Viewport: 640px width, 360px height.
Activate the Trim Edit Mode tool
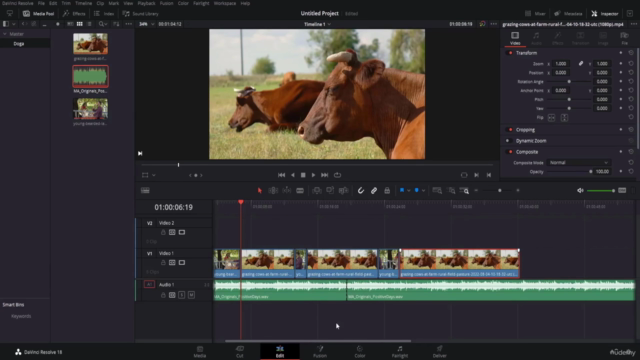tap(273, 191)
